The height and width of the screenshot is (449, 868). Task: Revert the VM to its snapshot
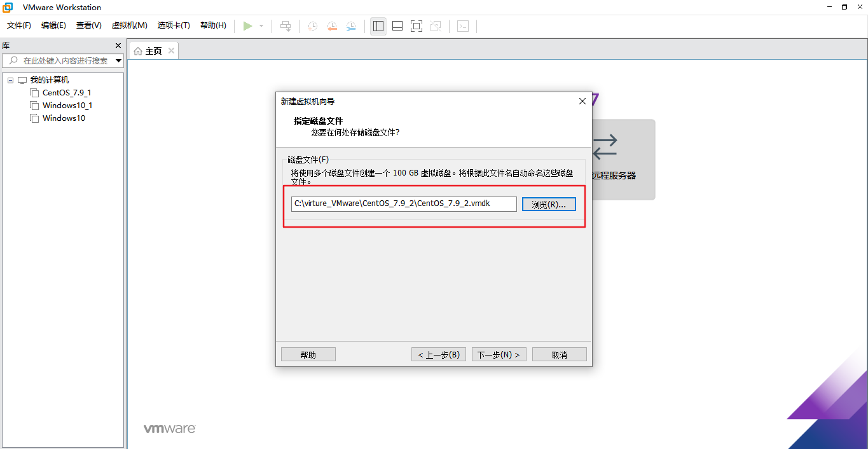pos(331,26)
